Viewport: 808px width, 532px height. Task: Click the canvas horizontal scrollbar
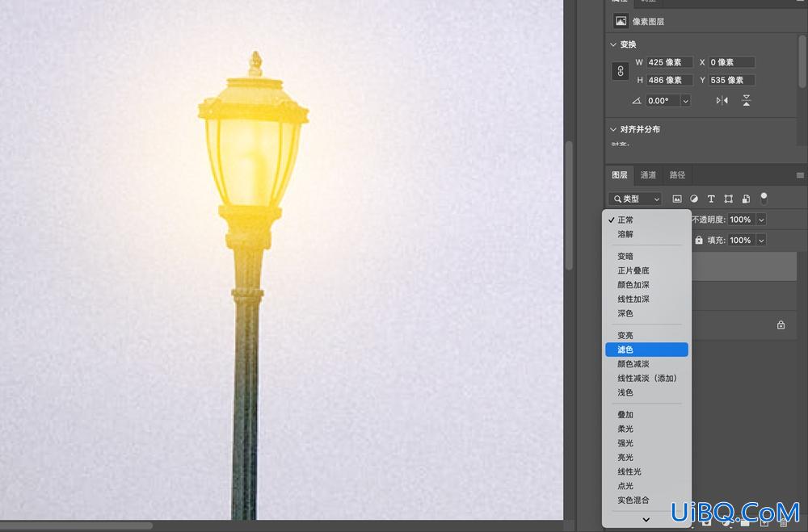76,526
